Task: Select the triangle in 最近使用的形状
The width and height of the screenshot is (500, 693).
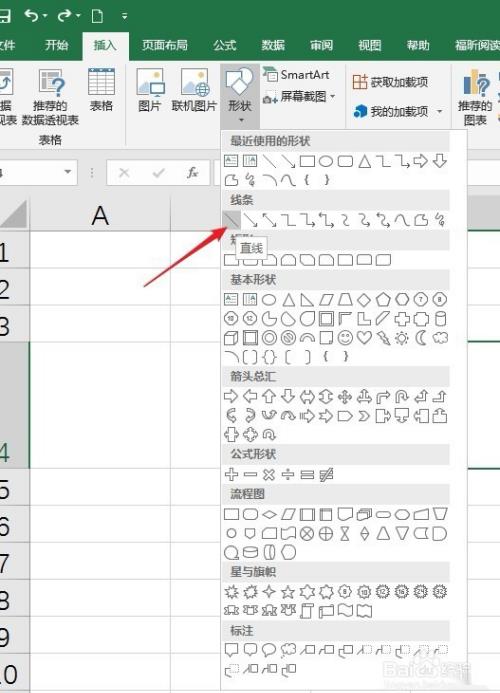Action: click(x=364, y=161)
